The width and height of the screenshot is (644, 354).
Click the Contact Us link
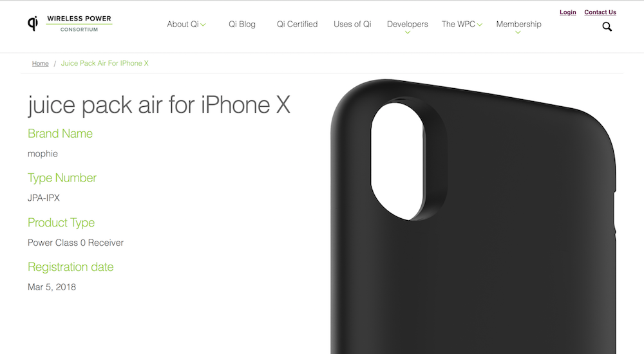(x=600, y=12)
